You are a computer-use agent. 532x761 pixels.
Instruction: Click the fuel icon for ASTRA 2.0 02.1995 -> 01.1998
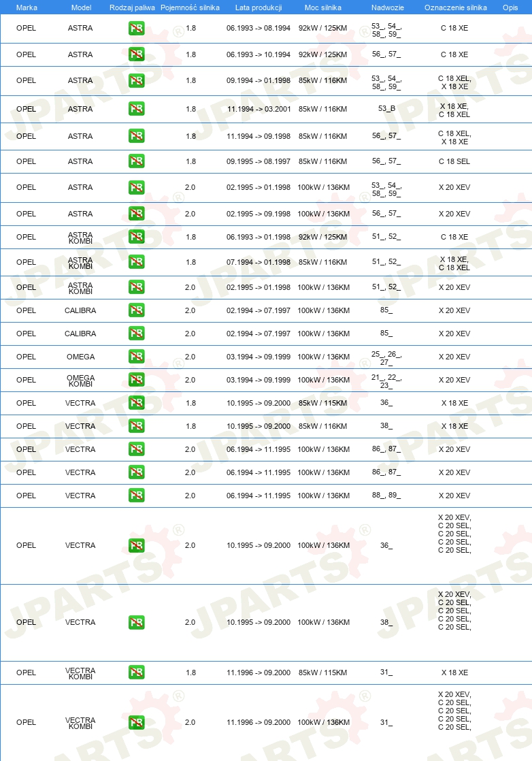pyautogui.click(x=136, y=187)
